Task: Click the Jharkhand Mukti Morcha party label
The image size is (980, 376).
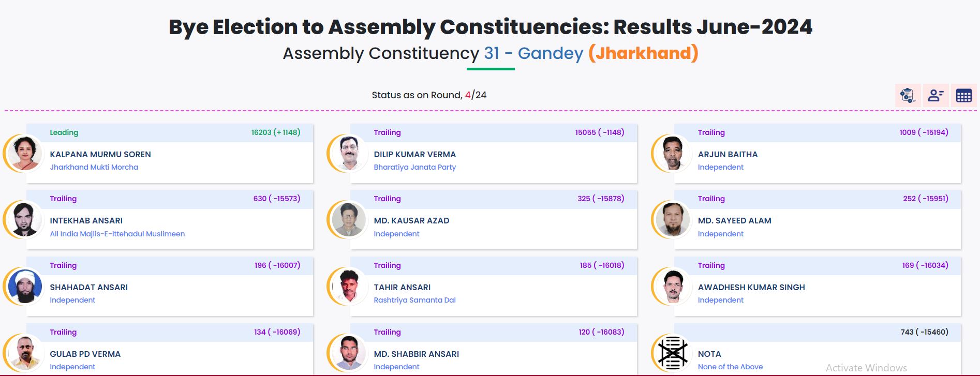Action: [x=94, y=167]
